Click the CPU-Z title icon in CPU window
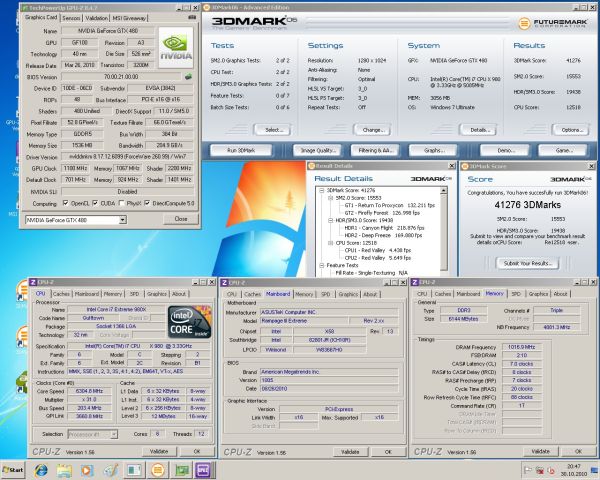Viewport: 600px width, 480px height. tap(33, 282)
